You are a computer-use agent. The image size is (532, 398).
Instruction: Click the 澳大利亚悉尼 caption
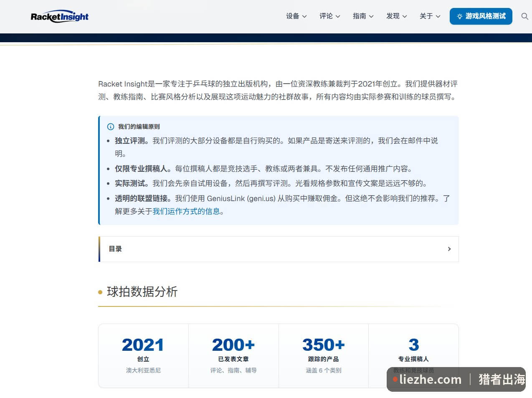tap(143, 370)
